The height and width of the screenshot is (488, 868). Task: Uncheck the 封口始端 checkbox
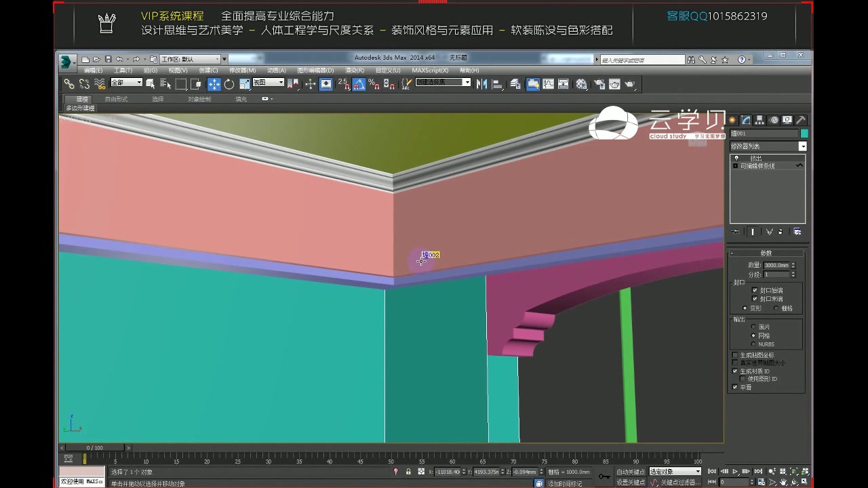(754, 290)
